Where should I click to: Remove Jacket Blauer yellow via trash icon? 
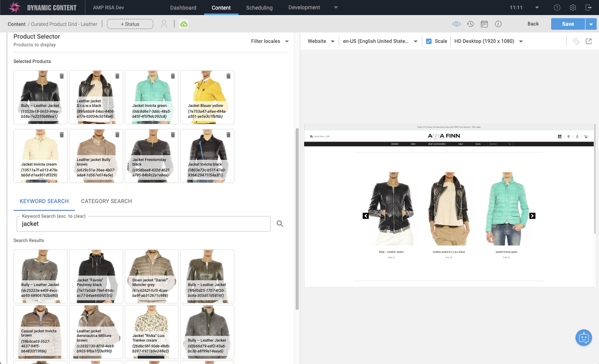228,76
